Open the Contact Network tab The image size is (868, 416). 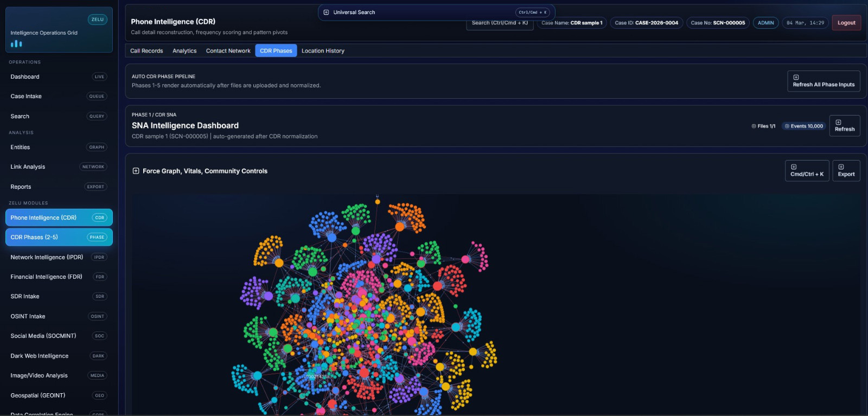coord(228,51)
